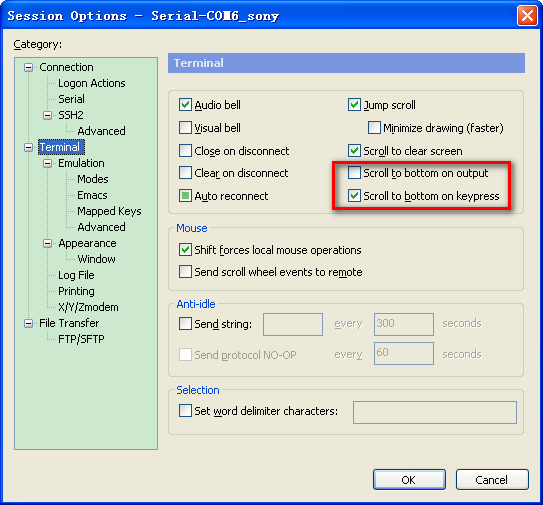Screen dimensions: 543x505
Task: Toggle the Auto reconnect checkbox
Action: (x=185, y=196)
